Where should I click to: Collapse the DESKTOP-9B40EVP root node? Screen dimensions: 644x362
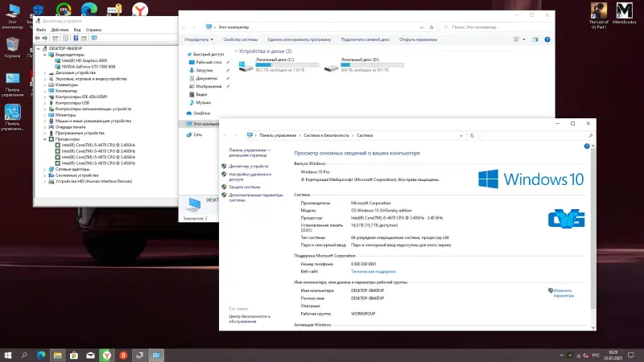pyautogui.click(x=39, y=48)
